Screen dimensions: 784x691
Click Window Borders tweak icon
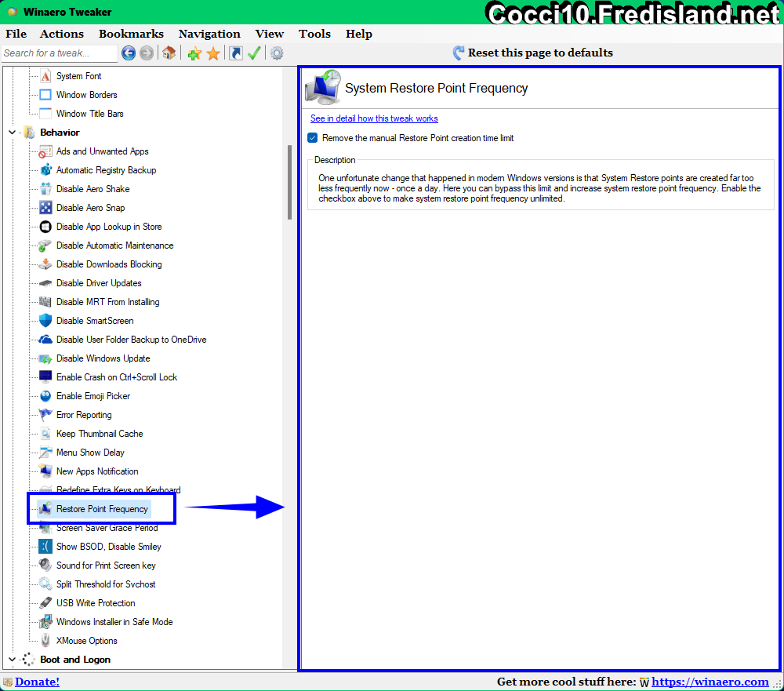point(45,95)
